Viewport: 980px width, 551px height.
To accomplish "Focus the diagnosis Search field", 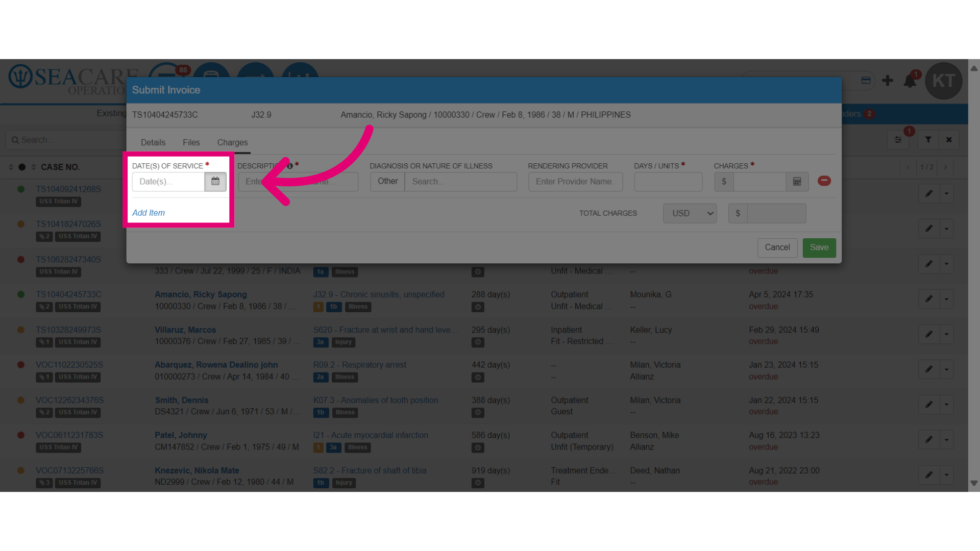I will 460,182.
